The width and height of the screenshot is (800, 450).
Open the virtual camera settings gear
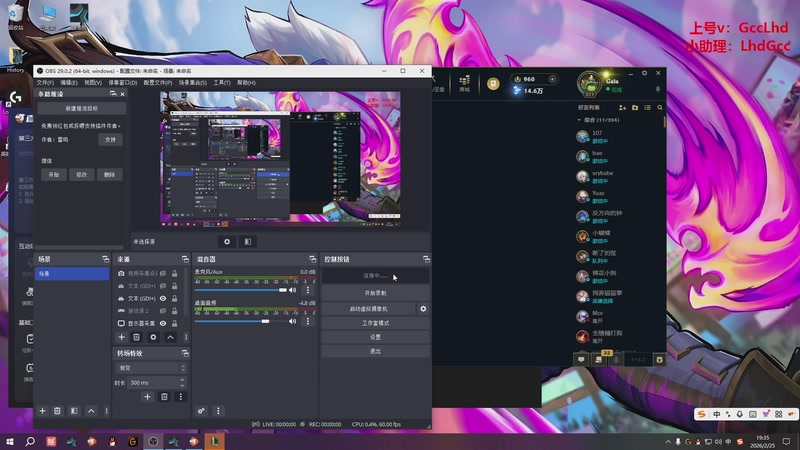(423, 309)
